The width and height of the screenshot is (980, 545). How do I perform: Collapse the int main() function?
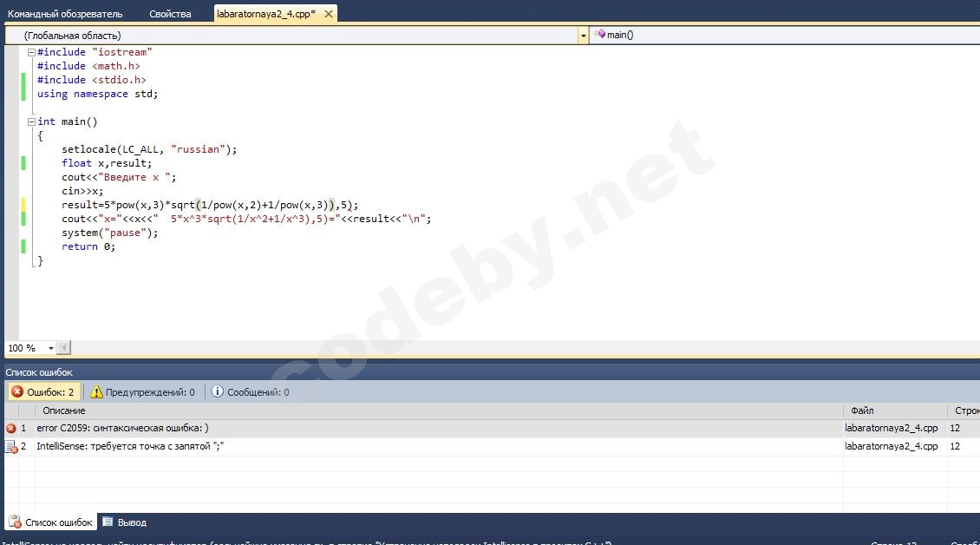coord(31,122)
